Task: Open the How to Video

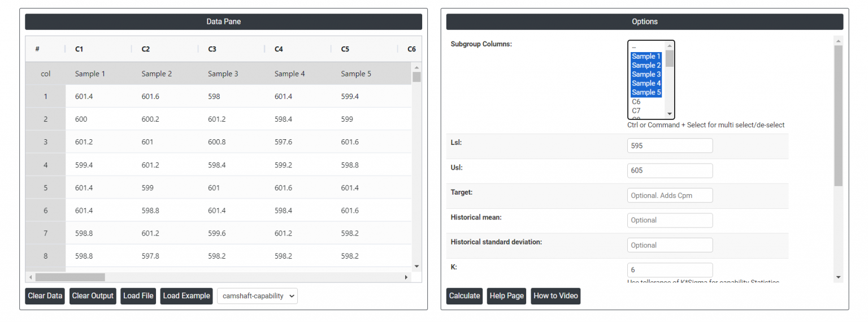Action: click(555, 296)
